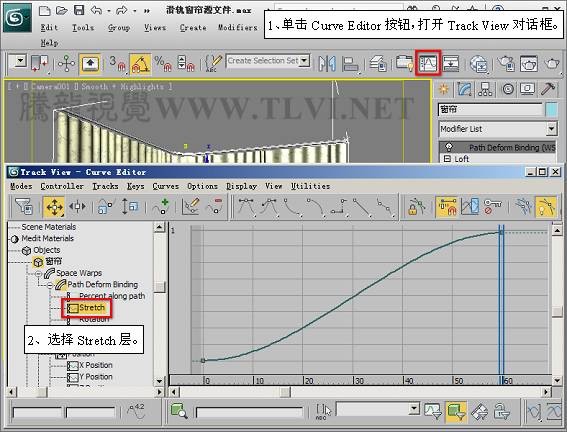Set tangents to Linear

click(x=362, y=207)
